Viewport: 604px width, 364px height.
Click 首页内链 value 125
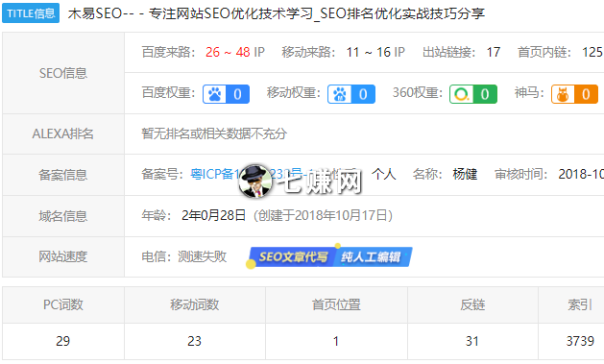point(592,52)
